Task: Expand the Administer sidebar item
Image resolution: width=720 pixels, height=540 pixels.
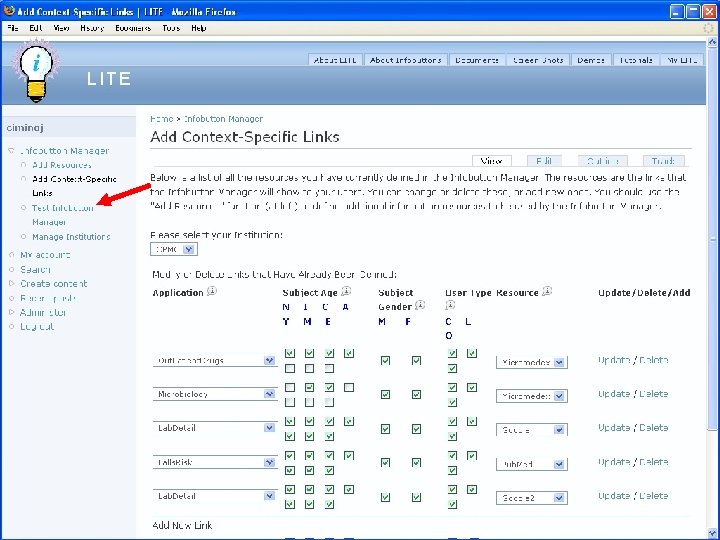Action: pos(11,312)
